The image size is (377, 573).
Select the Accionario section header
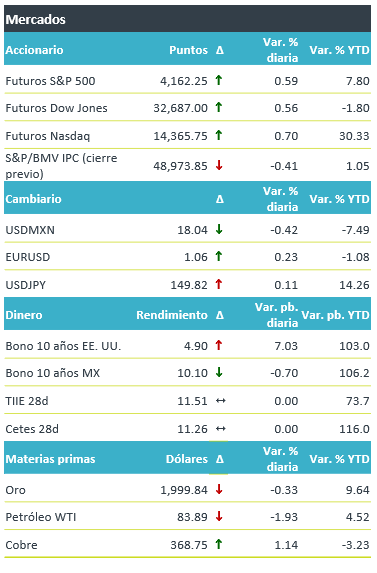click(x=34, y=50)
